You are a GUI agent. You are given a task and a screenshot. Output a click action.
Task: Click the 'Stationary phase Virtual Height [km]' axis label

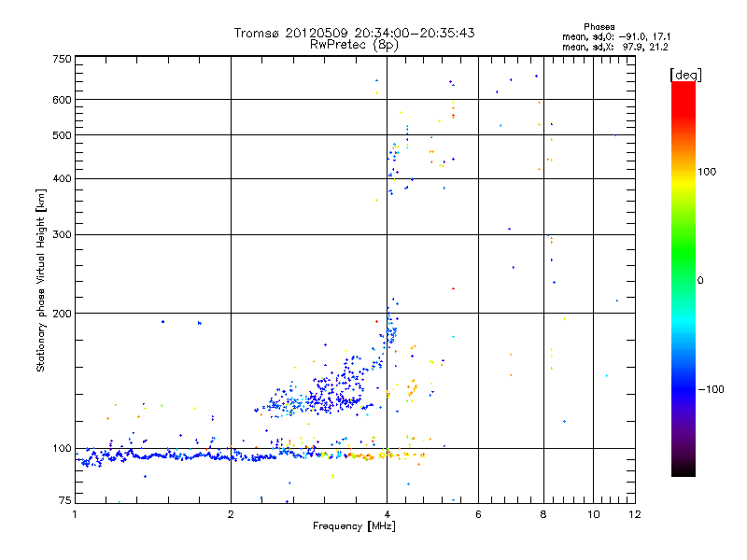pos(41,280)
